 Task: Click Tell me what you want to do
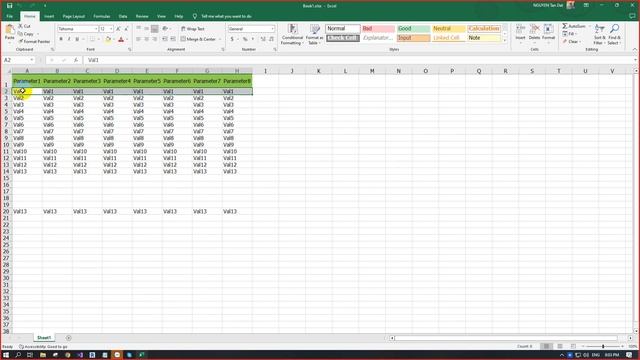[226, 16]
